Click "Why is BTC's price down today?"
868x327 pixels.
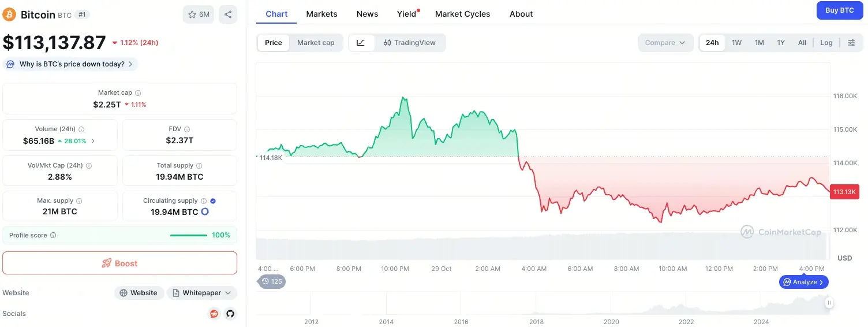72,64
